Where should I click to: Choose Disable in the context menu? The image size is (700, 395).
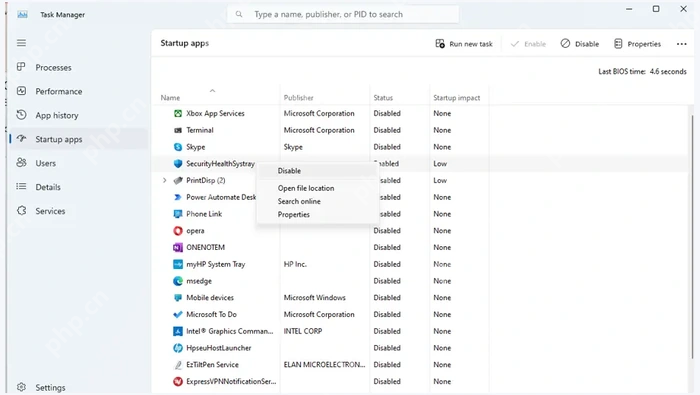pos(317,170)
